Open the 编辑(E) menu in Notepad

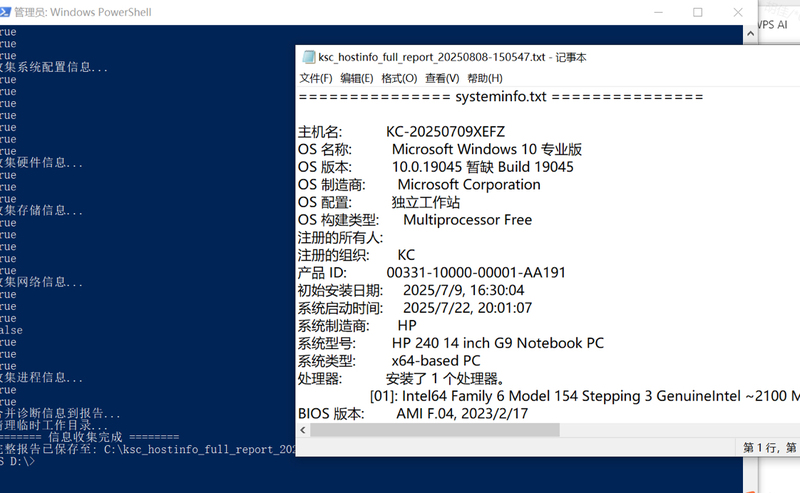tap(357, 78)
